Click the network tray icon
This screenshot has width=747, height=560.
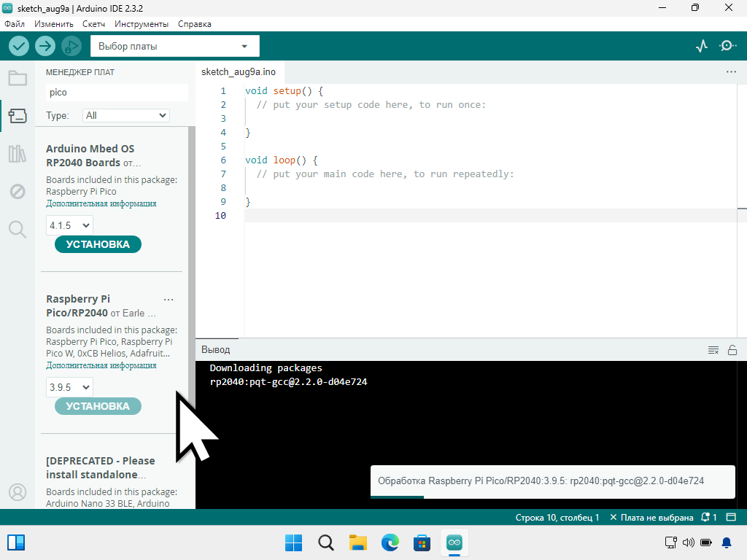pyautogui.click(x=671, y=542)
